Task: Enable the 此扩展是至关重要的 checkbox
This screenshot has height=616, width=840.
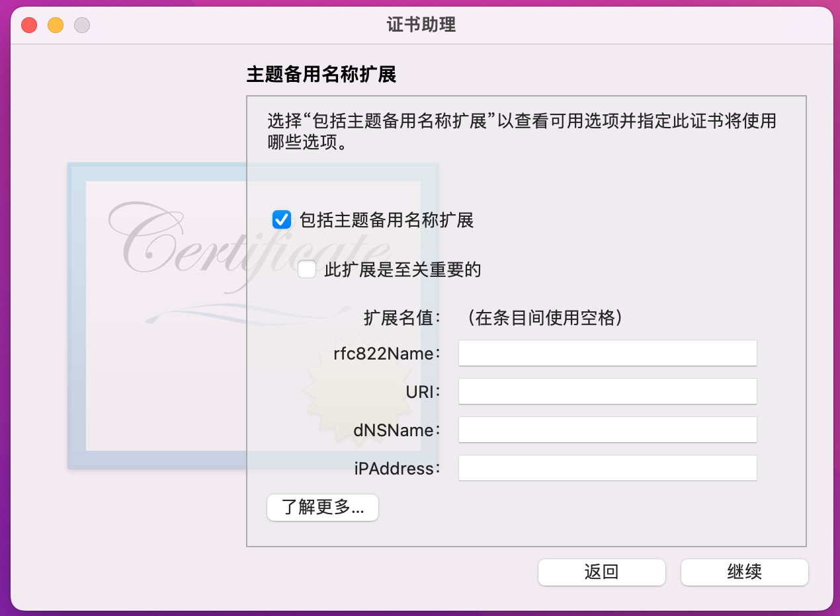Action: tap(307, 270)
